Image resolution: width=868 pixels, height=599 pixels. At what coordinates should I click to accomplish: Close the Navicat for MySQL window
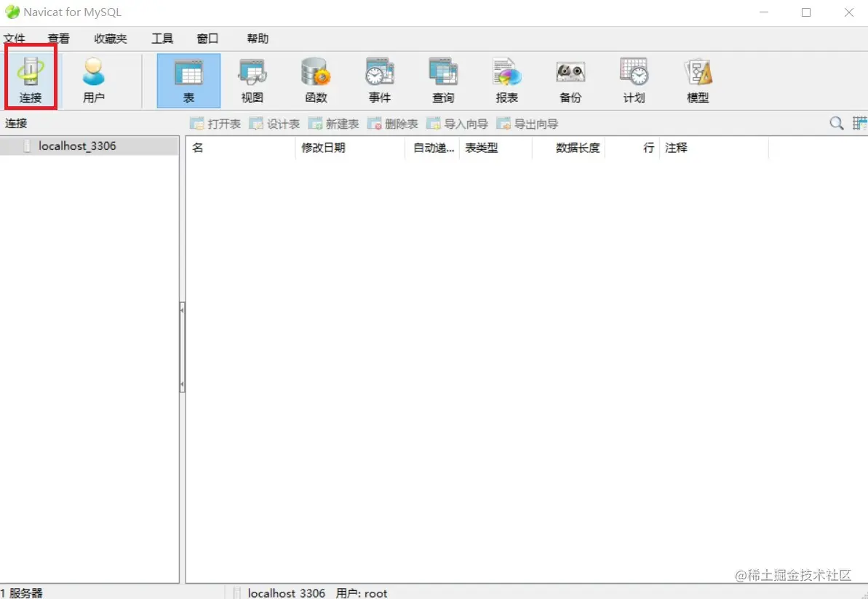click(x=848, y=12)
